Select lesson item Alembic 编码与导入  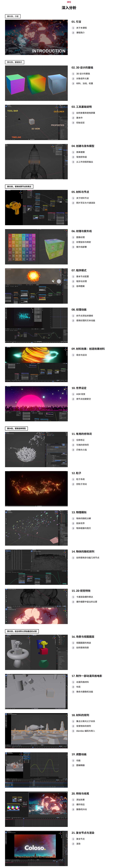point(86,731)
